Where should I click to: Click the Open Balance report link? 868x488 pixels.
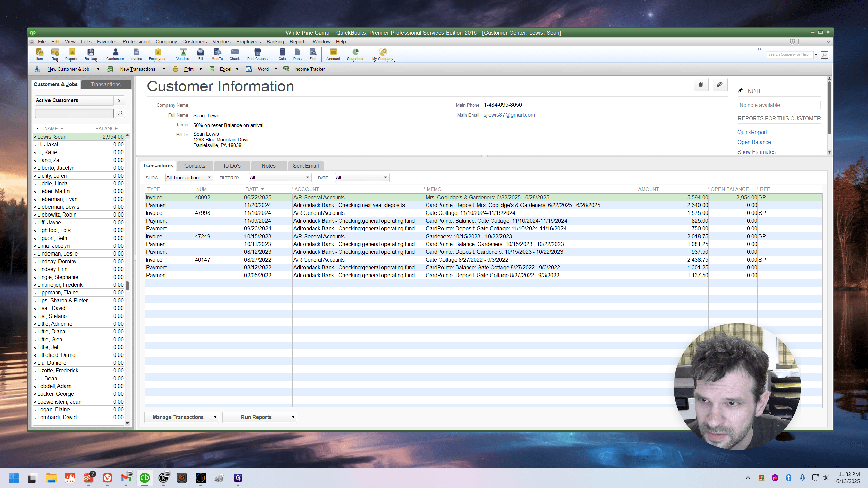click(x=754, y=142)
